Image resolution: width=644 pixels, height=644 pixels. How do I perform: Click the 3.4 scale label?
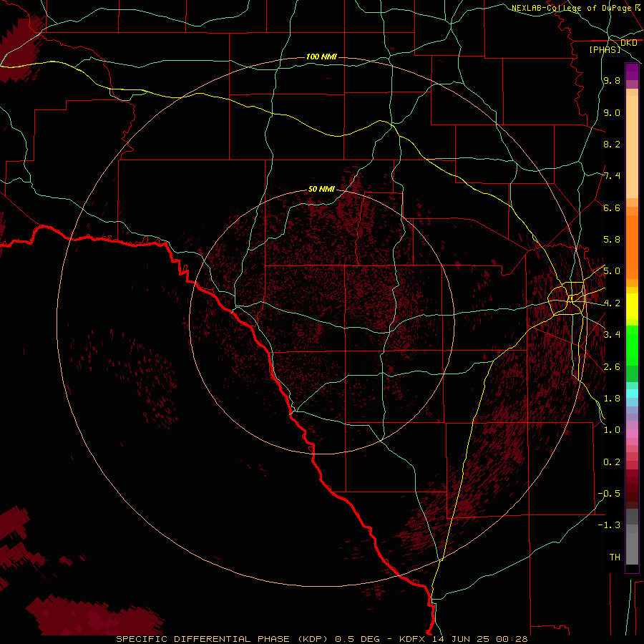tap(612, 335)
